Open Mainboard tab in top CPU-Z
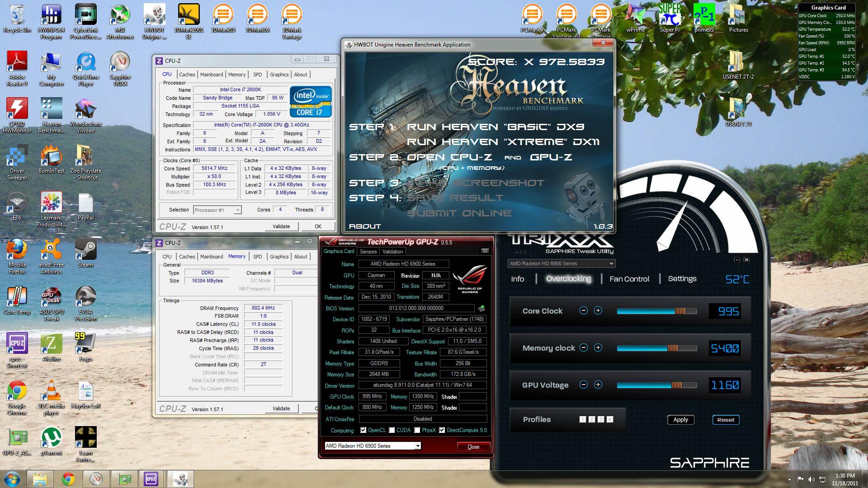Image resolution: width=868 pixels, height=488 pixels. coord(212,75)
